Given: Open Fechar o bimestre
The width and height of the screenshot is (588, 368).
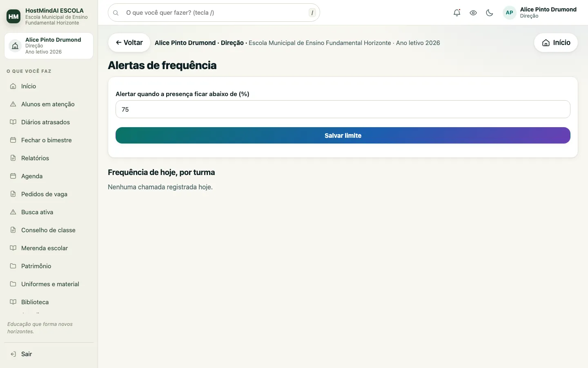Looking at the screenshot, I should (x=49, y=140).
